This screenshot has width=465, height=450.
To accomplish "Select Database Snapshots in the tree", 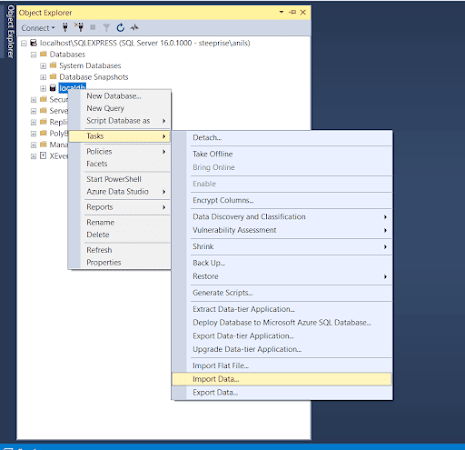I will [x=94, y=77].
